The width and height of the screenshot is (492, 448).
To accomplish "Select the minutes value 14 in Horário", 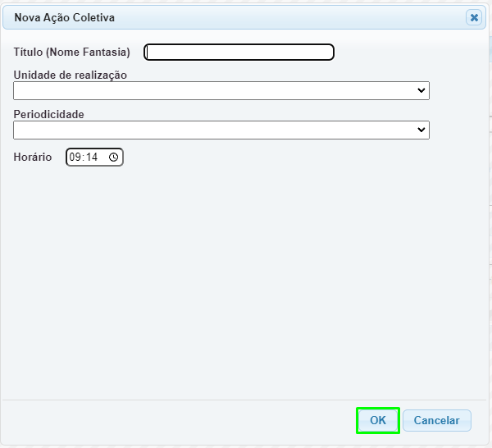I will coord(92,157).
